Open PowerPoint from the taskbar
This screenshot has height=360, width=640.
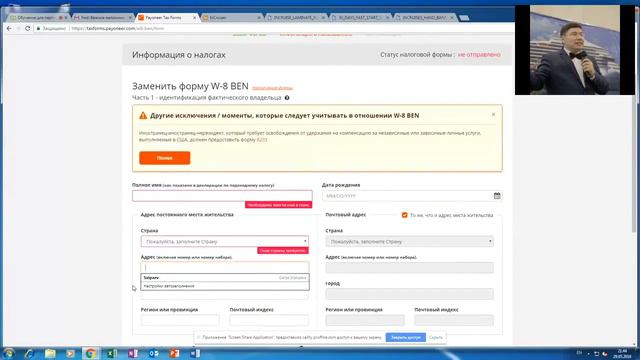174,353
